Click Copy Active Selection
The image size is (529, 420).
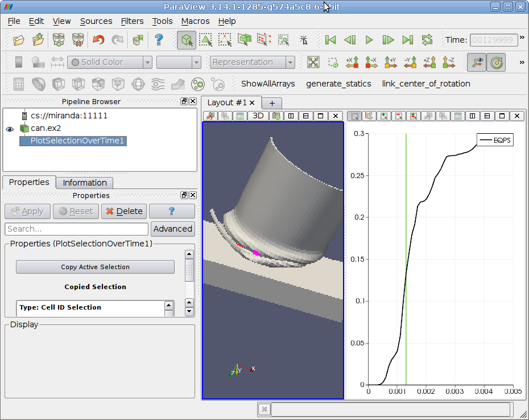point(95,267)
